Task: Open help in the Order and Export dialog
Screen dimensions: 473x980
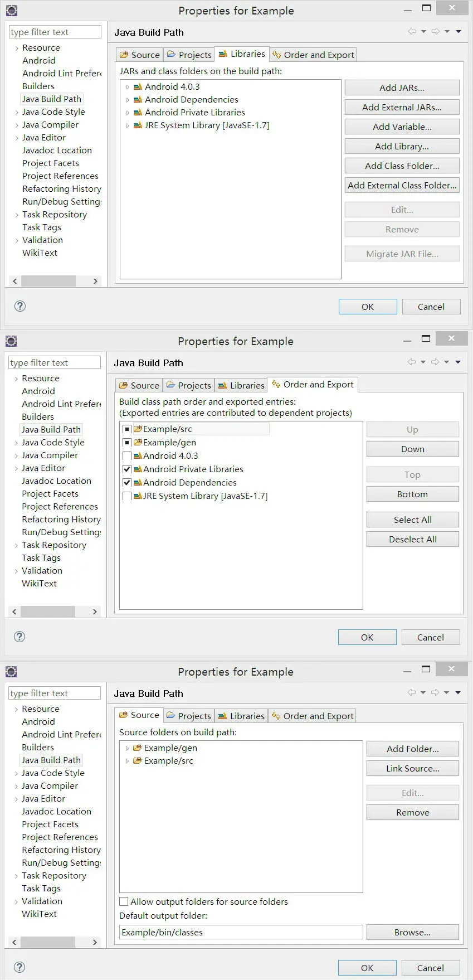Action: [19, 637]
